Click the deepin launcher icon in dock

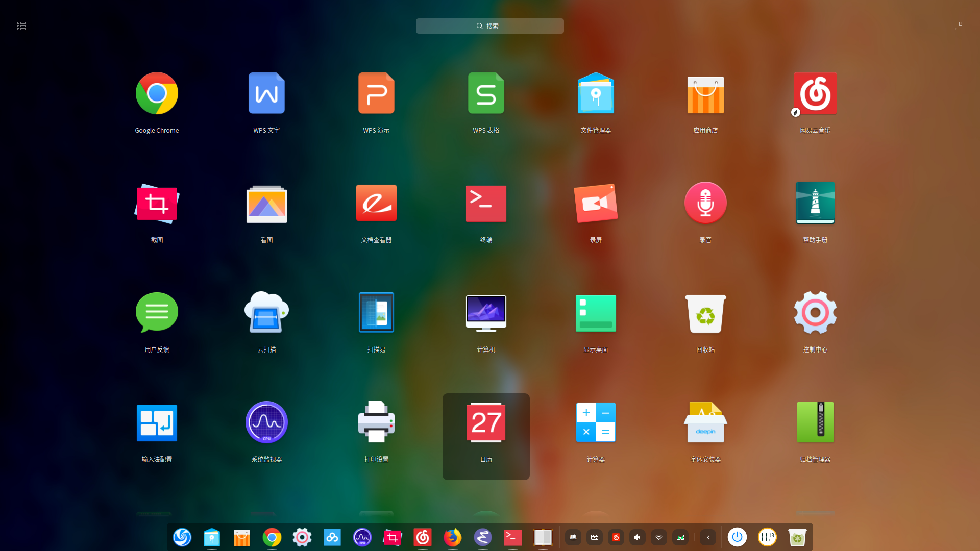(182, 537)
